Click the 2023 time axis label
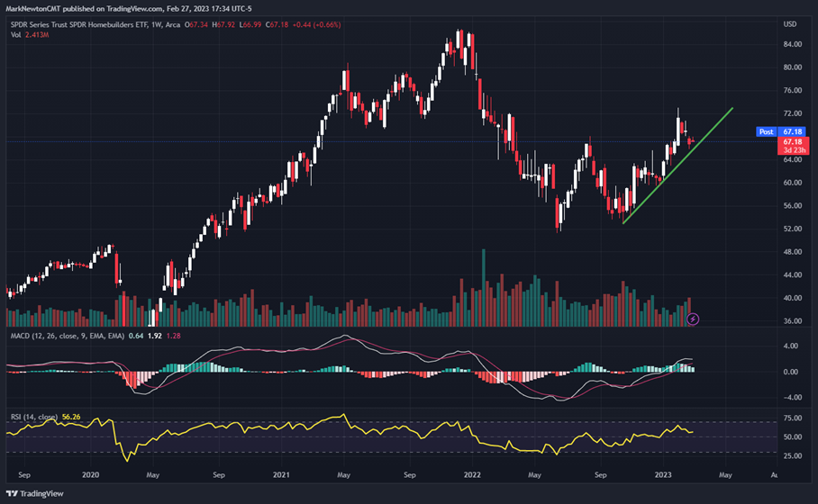 click(x=663, y=475)
